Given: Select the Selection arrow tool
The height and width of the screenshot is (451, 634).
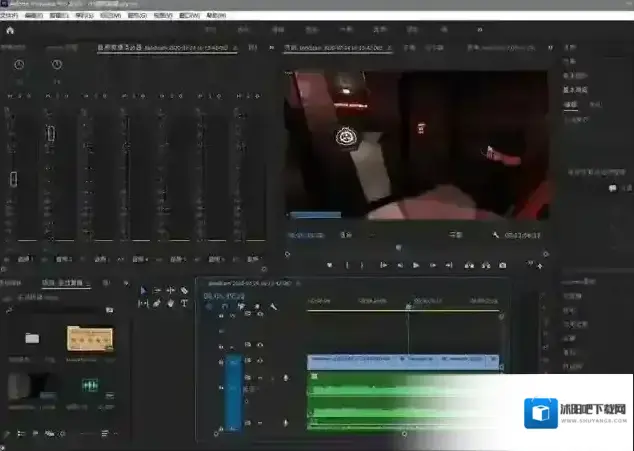Looking at the screenshot, I should pyautogui.click(x=142, y=290).
